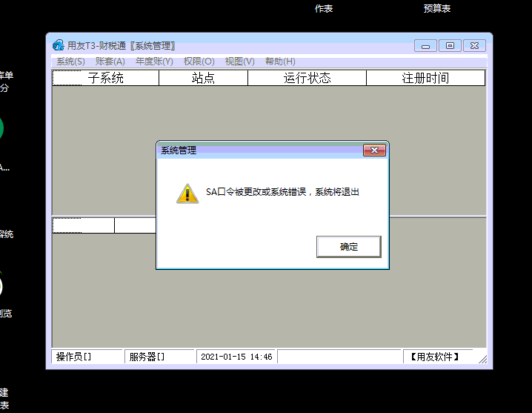The image size is (532, 413).
Task: Click the SA口令被更改 error message text
Action: (x=282, y=192)
